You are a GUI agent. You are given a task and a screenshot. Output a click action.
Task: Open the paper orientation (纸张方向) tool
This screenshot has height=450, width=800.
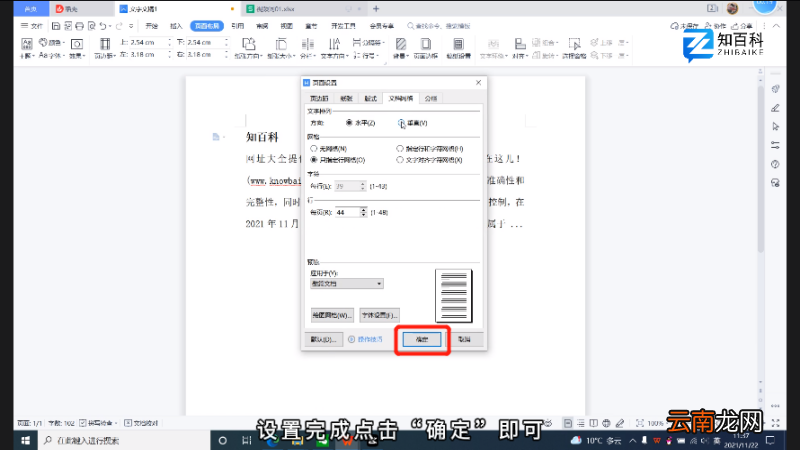pos(248,49)
